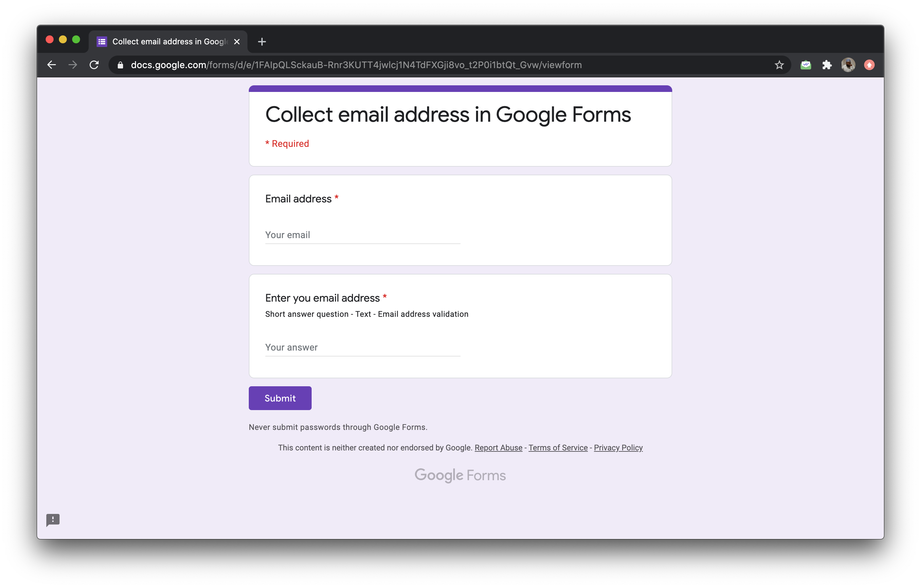This screenshot has height=588, width=921.
Task: Open the Terms of Service link
Action: point(558,448)
